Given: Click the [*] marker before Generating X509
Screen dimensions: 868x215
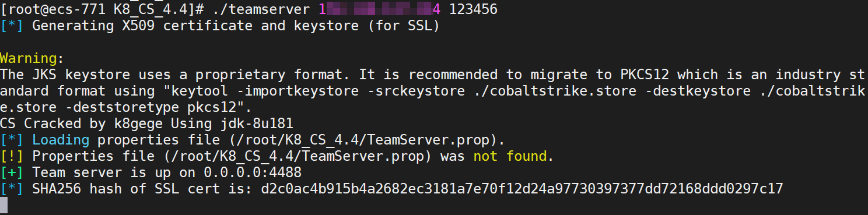Looking at the screenshot, I should (x=13, y=26).
